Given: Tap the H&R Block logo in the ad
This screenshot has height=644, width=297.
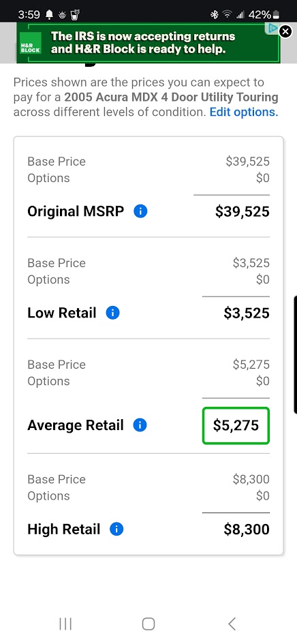Looking at the screenshot, I should [x=31, y=43].
